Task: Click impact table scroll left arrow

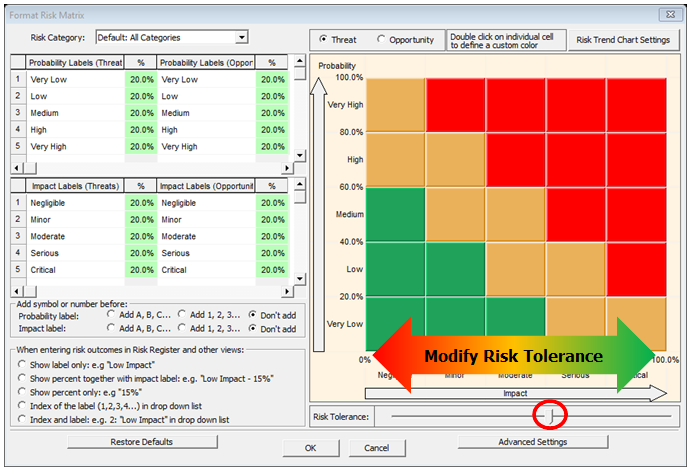Action: tap(17, 291)
